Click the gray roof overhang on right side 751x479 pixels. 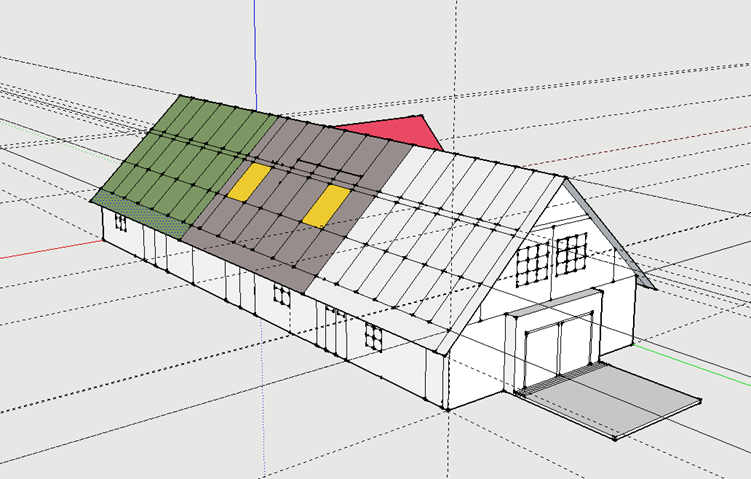coord(610,235)
